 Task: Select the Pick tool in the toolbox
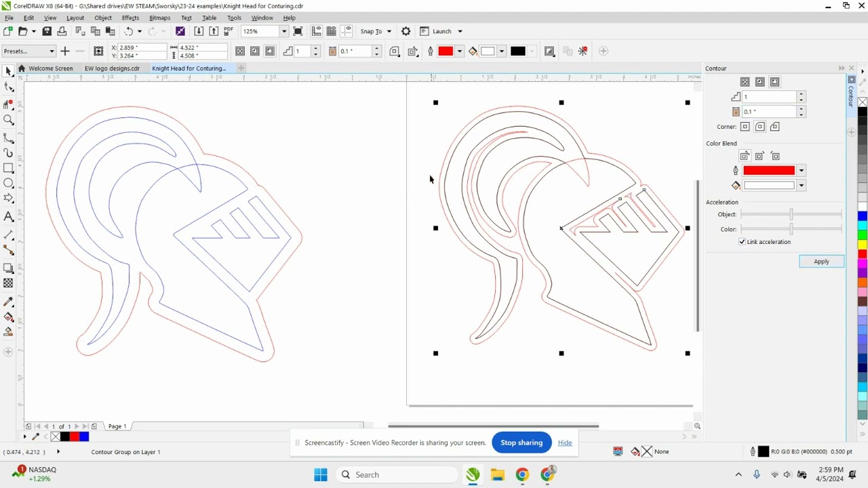click(8, 71)
